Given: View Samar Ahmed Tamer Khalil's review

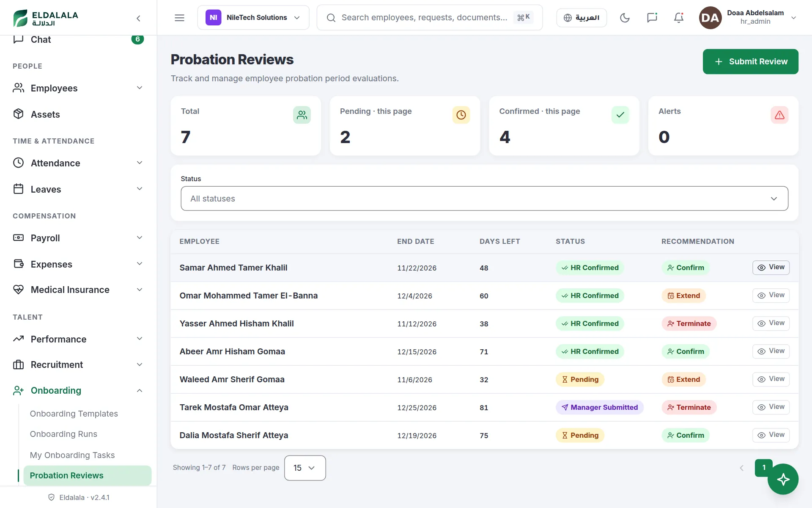Looking at the screenshot, I should 771,268.
